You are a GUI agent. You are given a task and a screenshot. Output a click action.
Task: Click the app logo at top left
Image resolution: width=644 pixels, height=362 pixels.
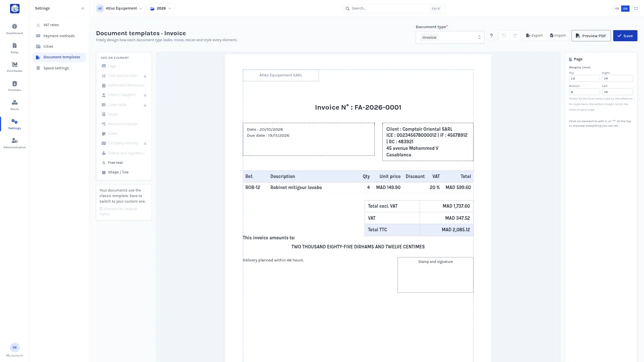[x=15, y=9]
